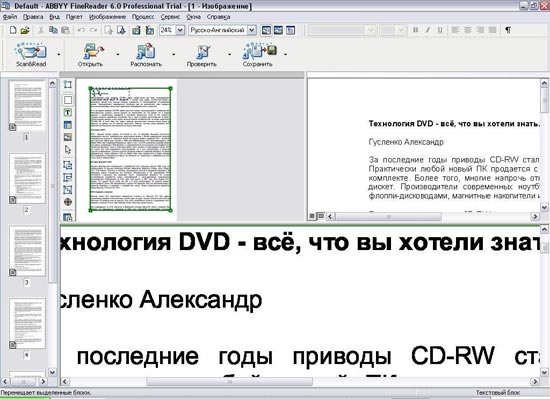This screenshot has width=550, height=399.
Task: Open the Файл menu
Action: click(9, 17)
